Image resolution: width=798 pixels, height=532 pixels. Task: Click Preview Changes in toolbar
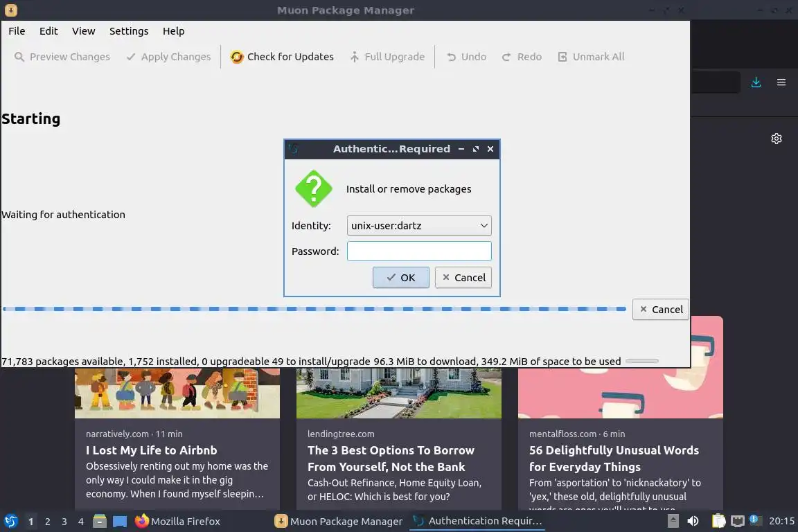[x=62, y=57]
